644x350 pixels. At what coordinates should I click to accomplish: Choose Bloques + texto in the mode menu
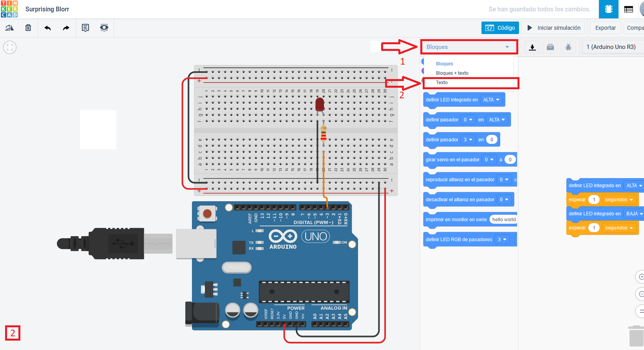(x=452, y=73)
